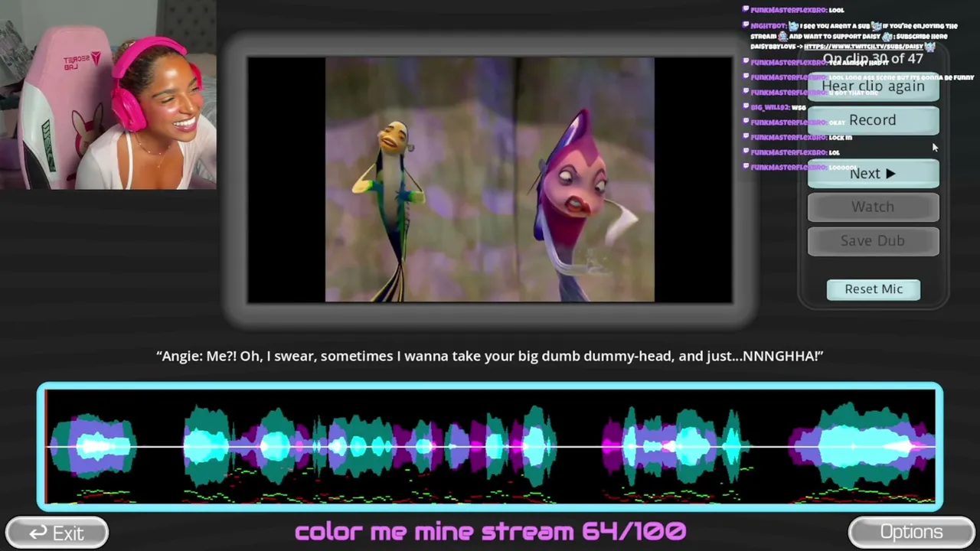The image size is (980, 551).
Task: Leave the game via the Exit button
Action: click(57, 533)
